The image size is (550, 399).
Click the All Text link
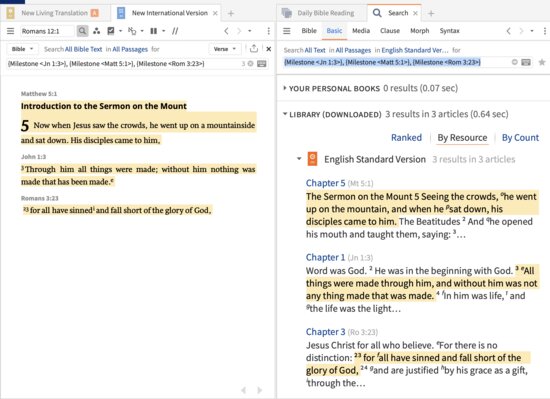315,50
